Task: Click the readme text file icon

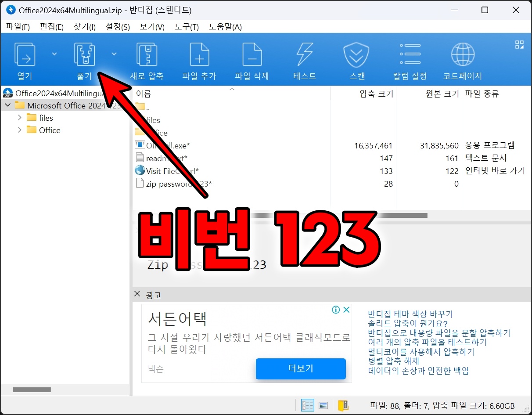Action: tap(140, 158)
